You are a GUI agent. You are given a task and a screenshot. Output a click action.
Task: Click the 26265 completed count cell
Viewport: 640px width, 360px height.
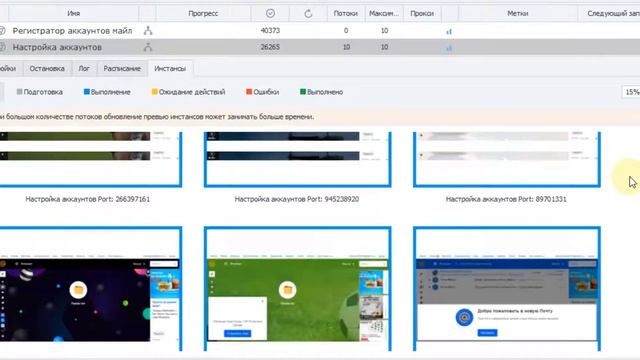point(270,47)
